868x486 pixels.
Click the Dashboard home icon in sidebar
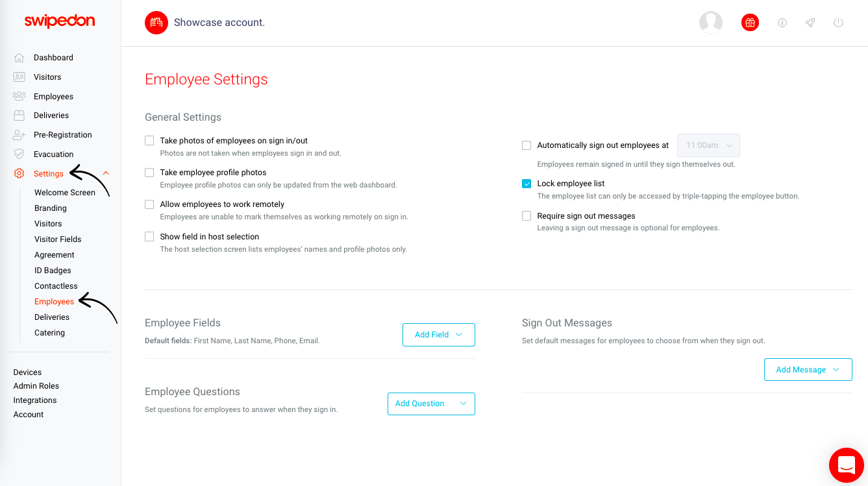coord(19,58)
